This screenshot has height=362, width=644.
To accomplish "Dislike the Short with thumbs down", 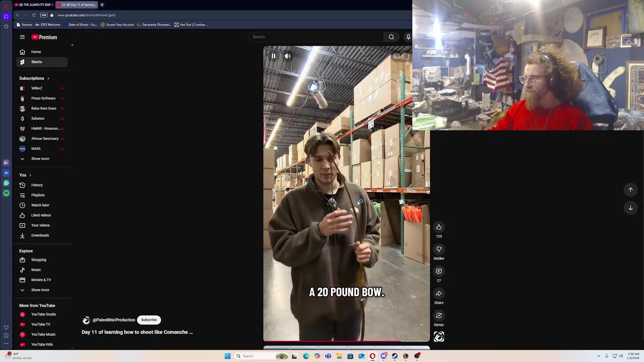I will click(439, 249).
